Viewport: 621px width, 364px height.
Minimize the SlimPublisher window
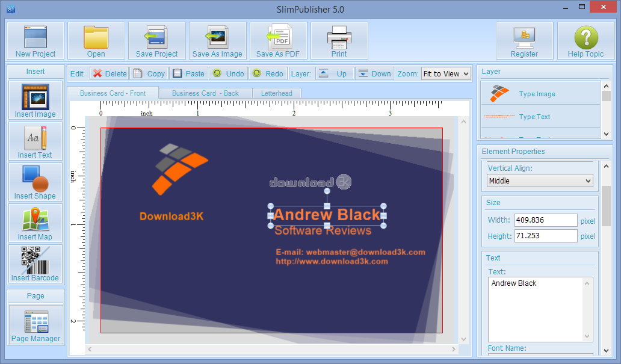[x=565, y=8]
